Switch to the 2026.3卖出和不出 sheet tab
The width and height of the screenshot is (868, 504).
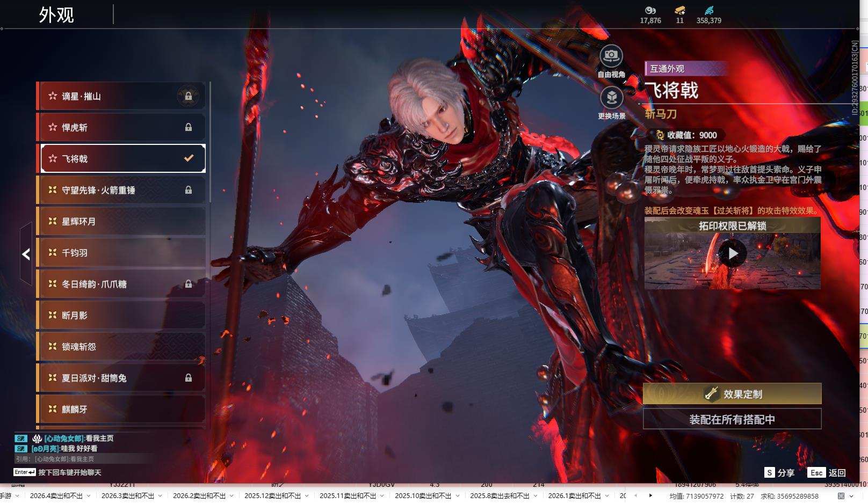128,496
